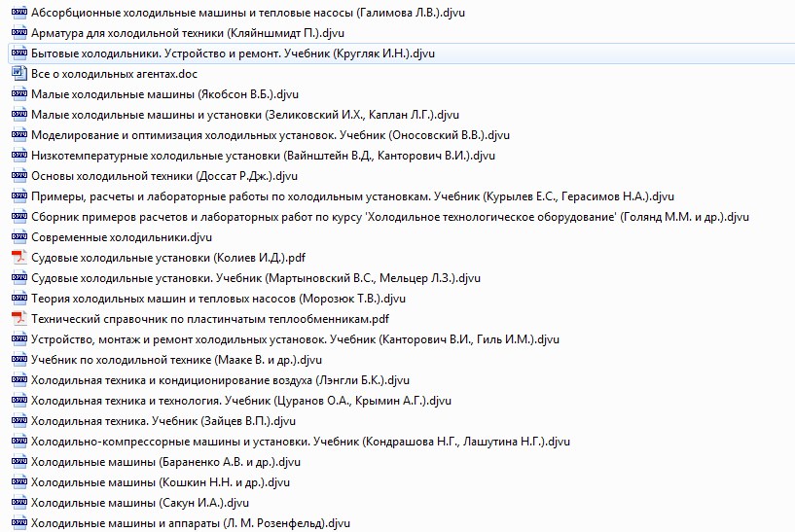Select file name Холодильные машины (Кошкин Н.Н. и др.).djvu

(161, 482)
